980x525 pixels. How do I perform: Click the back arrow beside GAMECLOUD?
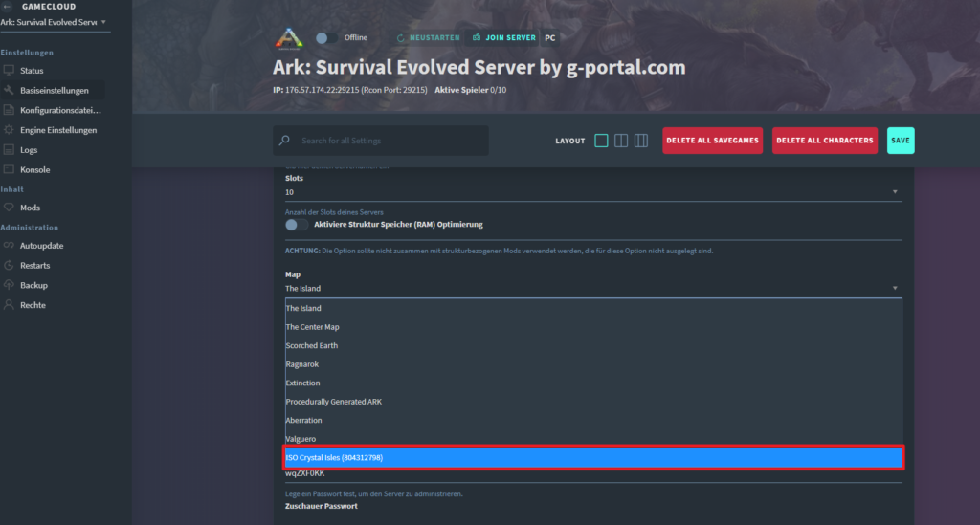click(x=8, y=7)
